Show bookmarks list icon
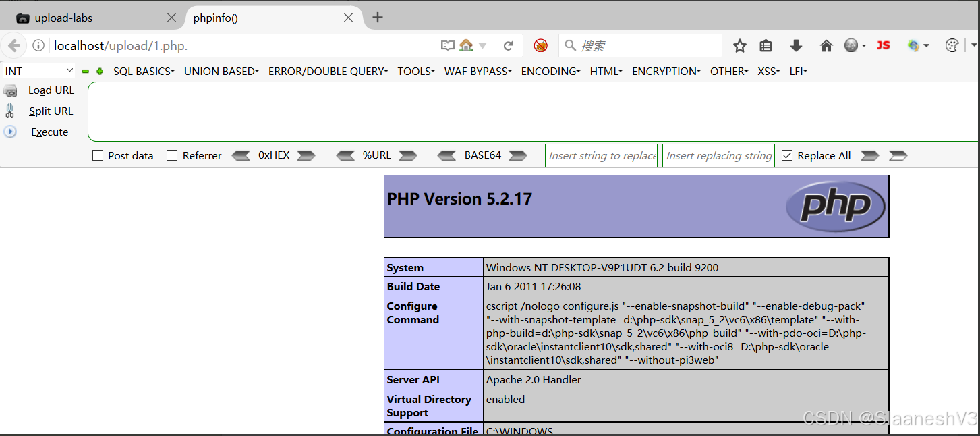Image resolution: width=980 pixels, height=436 pixels. tap(766, 45)
